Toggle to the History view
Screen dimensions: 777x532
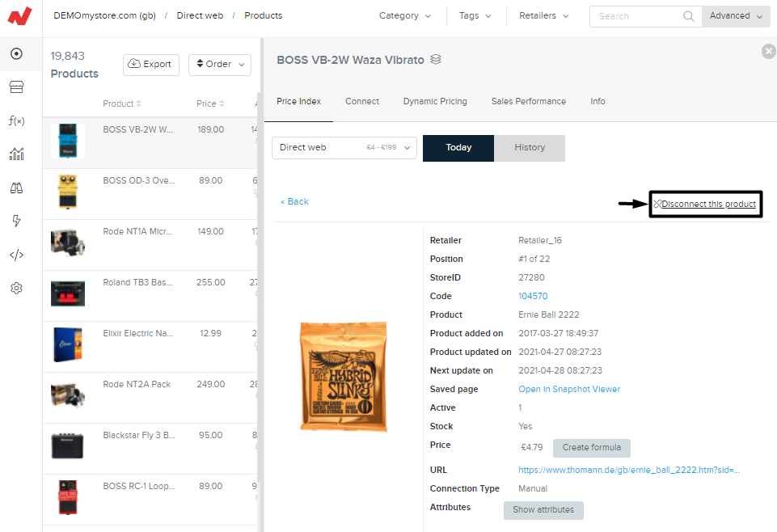pos(530,148)
